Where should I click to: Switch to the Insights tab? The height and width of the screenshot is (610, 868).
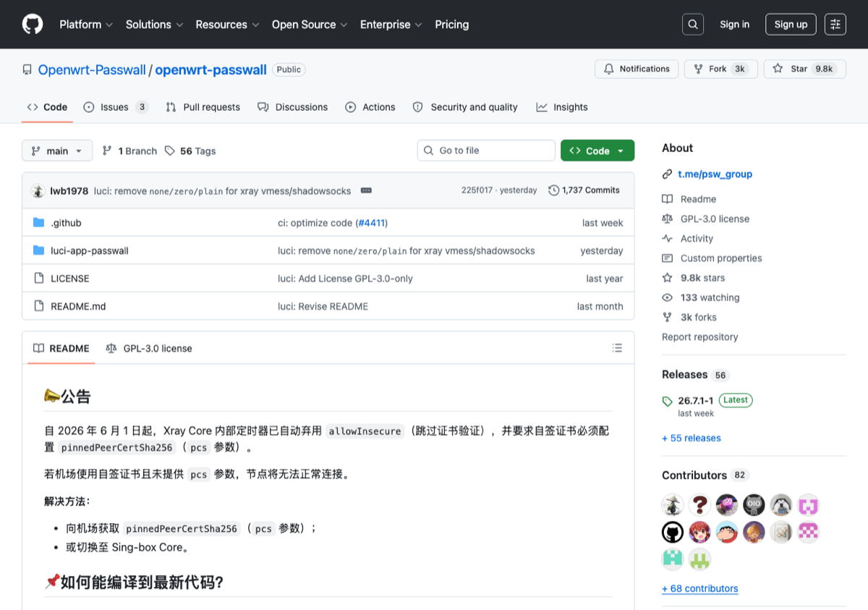point(562,107)
